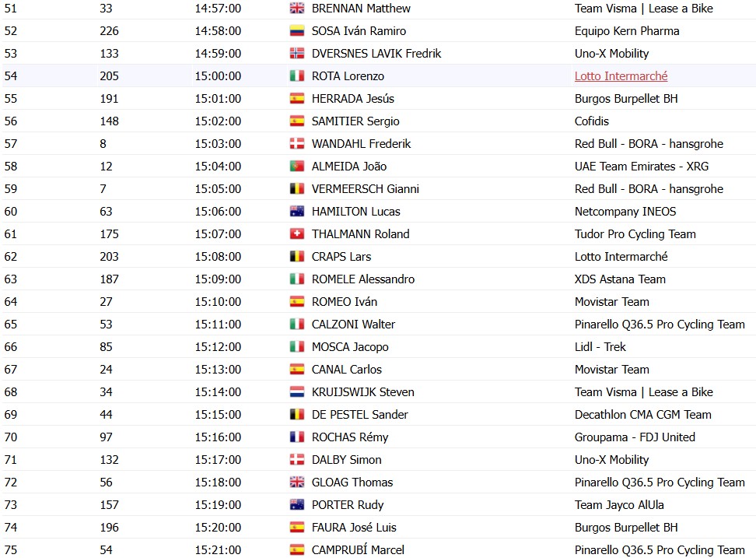Click team Decathlon CMA CGM Team

[642, 415]
